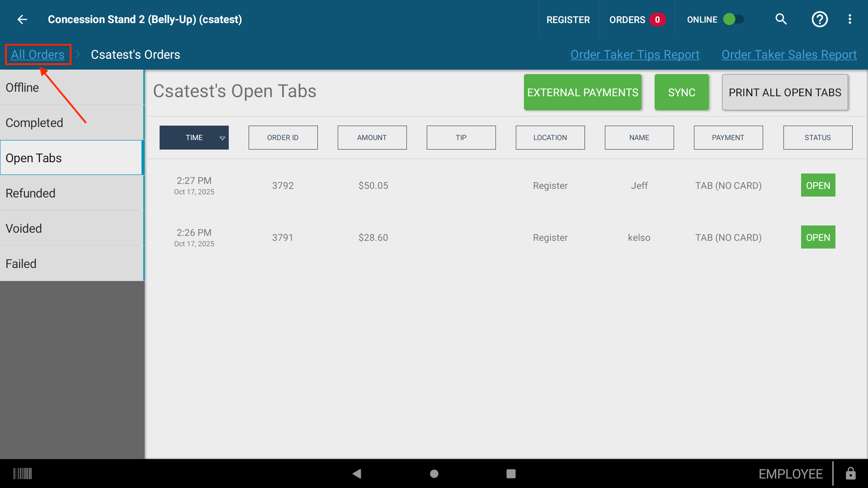Tap the Android recent apps square

click(511, 474)
